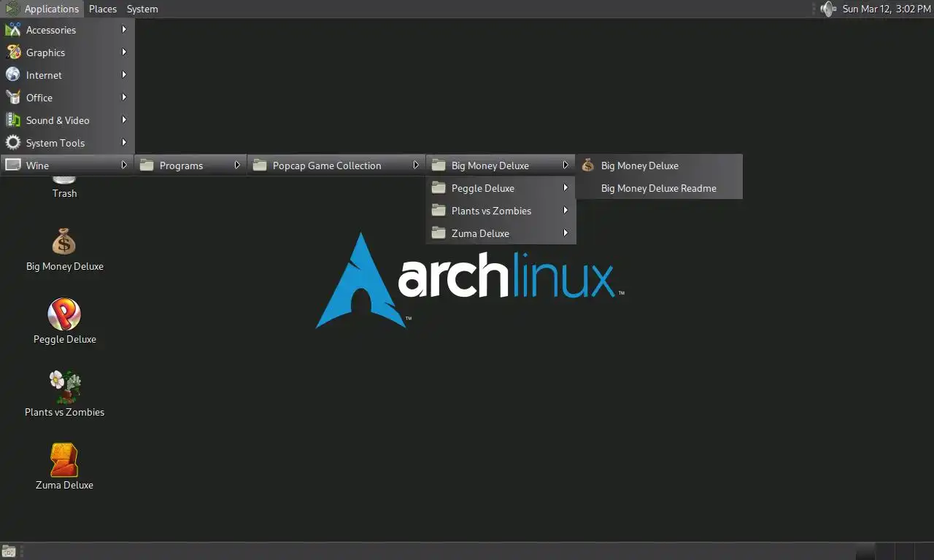This screenshot has width=934, height=560.
Task: Select the Programs submenu item
Action: point(191,166)
